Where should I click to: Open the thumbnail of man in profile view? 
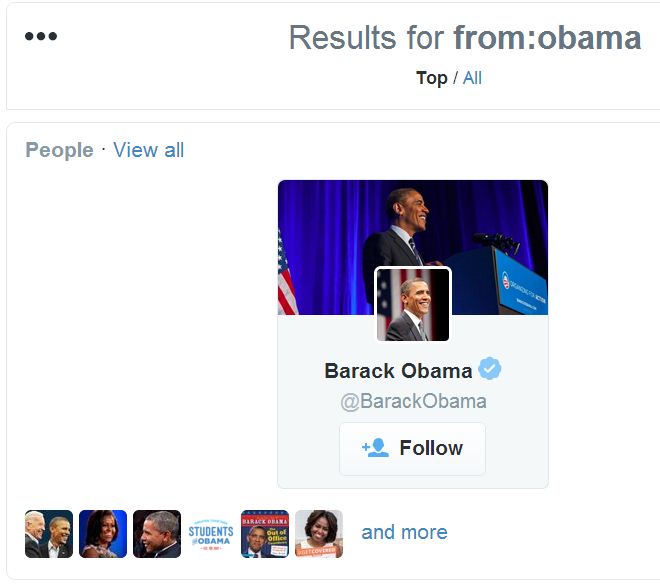[x=157, y=534]
